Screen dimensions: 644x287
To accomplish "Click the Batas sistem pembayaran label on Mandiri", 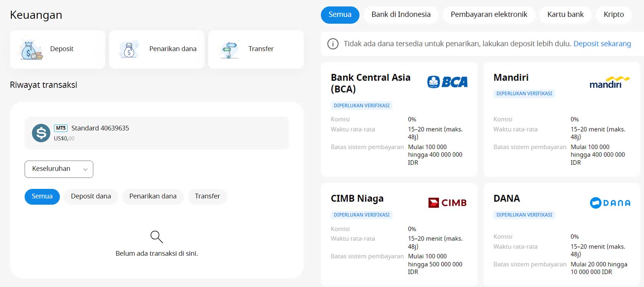I will tap(530, 147).
